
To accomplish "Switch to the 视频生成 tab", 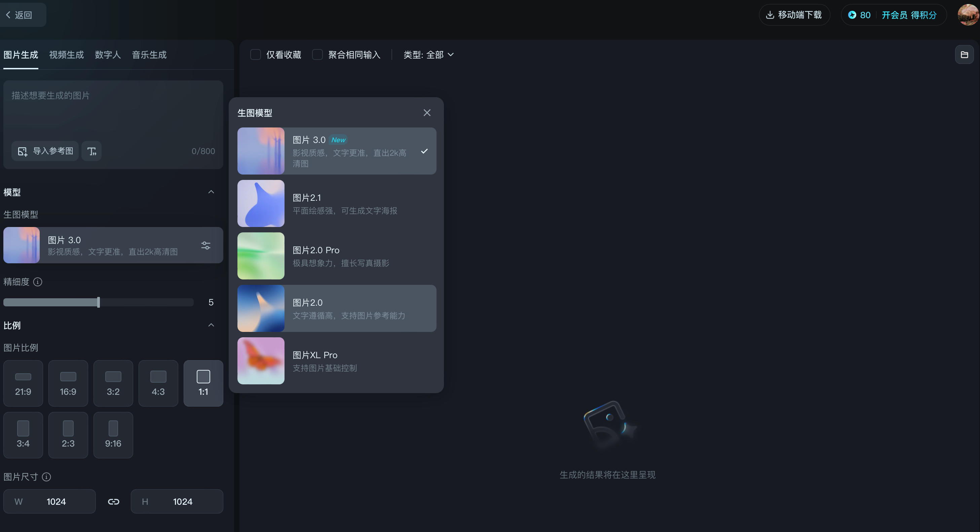I will tap(67, 55).
